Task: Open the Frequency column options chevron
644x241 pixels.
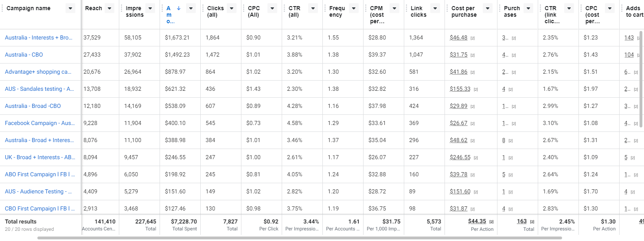Action: (x=353, y=7)
